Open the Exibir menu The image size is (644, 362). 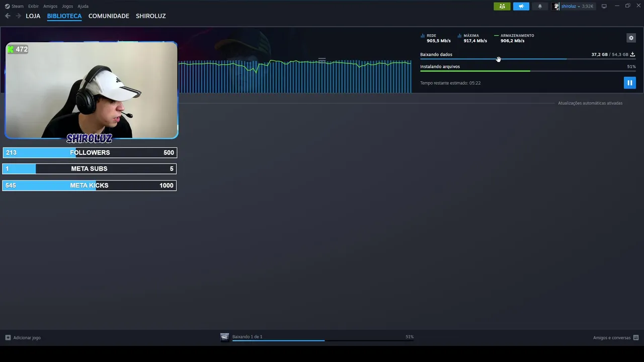point(33,6)
